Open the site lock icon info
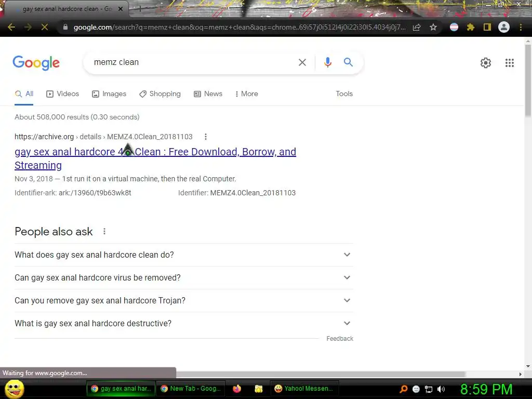Viewport: 532px width, 399px height. pyautogui.click(x=65, y=27)
